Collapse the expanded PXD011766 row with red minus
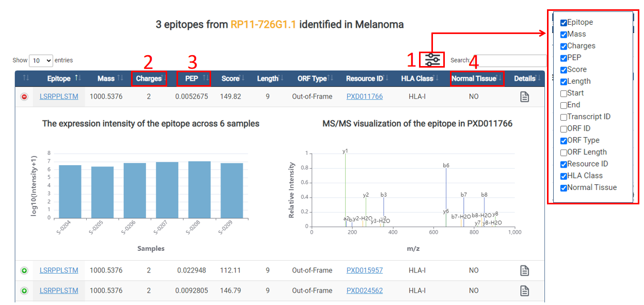 click(24, 97)
